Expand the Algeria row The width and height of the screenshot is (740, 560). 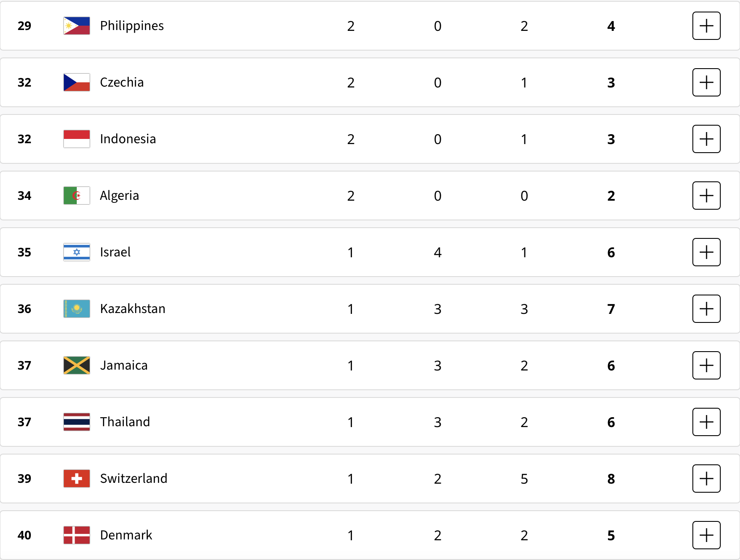tap(706, 196)
